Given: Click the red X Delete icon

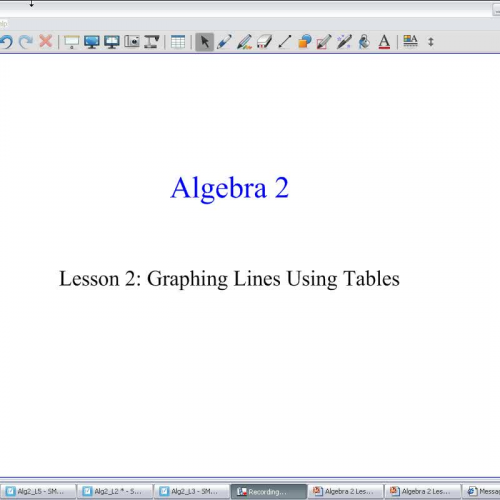Looking at the screenshot, I should (x=46, y=42).
